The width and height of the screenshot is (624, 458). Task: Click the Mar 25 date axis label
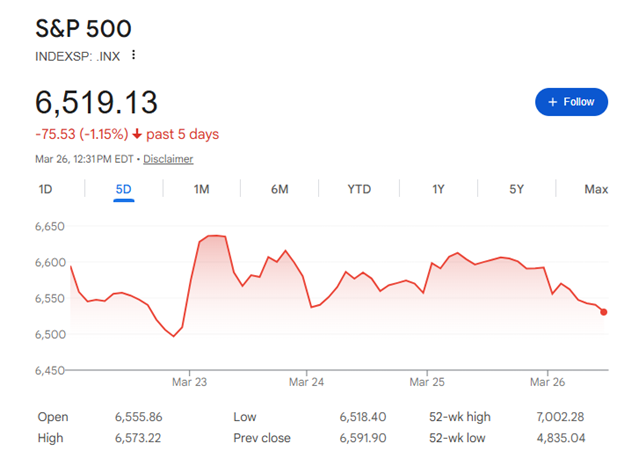point(427,382)
